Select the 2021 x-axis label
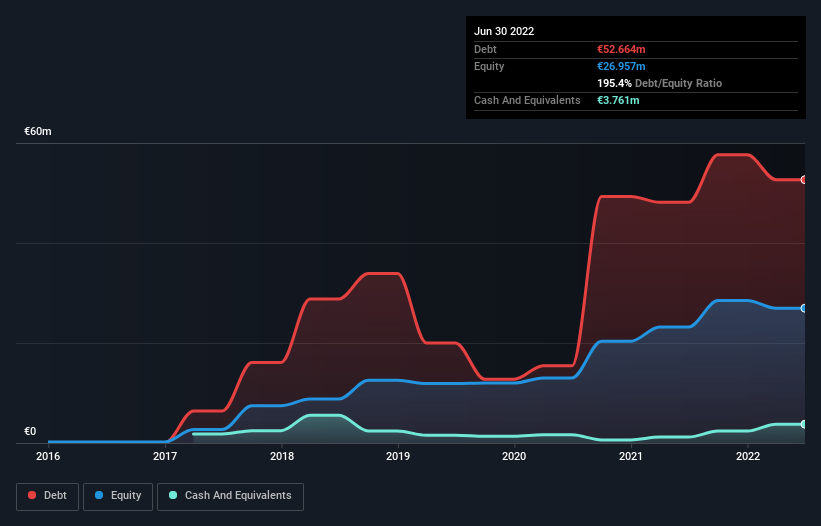This screenshot has height=526, width=821. [x=631, y=456]
